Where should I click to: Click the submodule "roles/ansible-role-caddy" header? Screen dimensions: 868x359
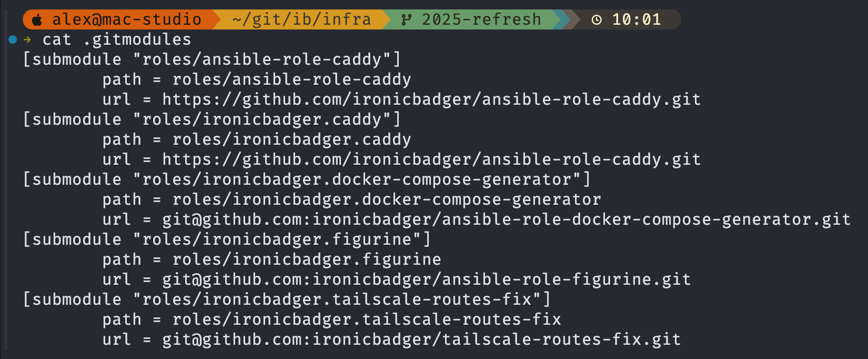[212, 59]
